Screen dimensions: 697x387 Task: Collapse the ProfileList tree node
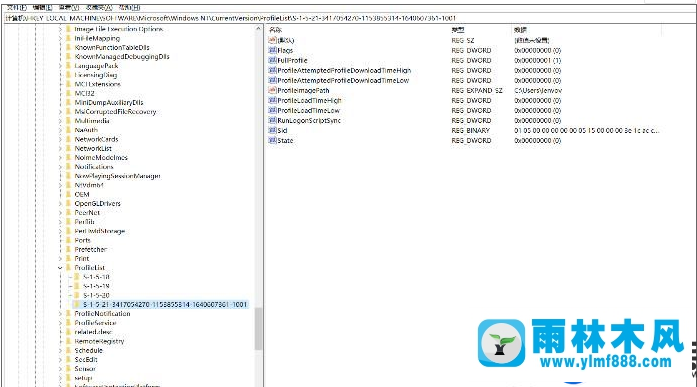click(x=60, y=267)
